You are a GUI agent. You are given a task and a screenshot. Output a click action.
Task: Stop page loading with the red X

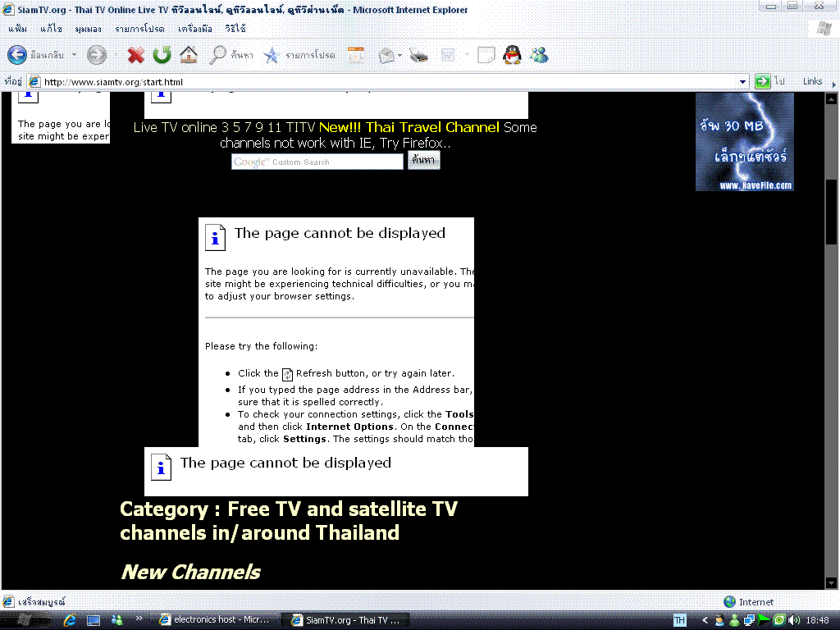[x=136, y=55]
